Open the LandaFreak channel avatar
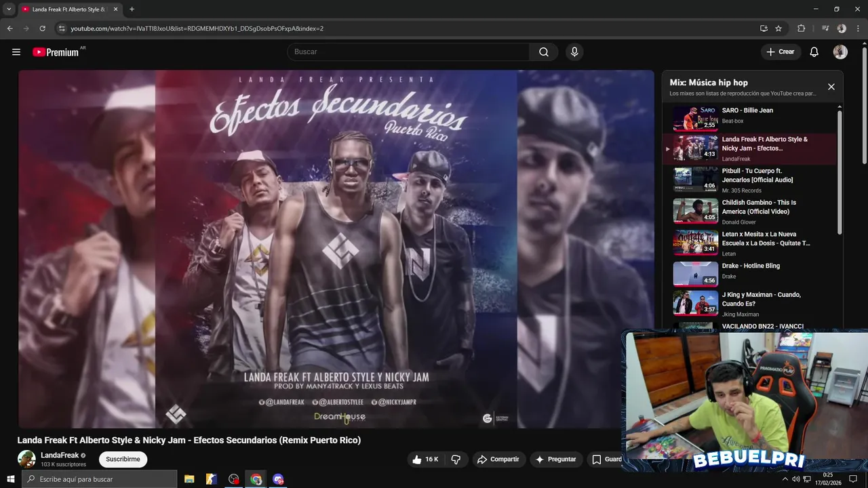The height and width of the screenshot is (488, 868). tap(26, 460)
